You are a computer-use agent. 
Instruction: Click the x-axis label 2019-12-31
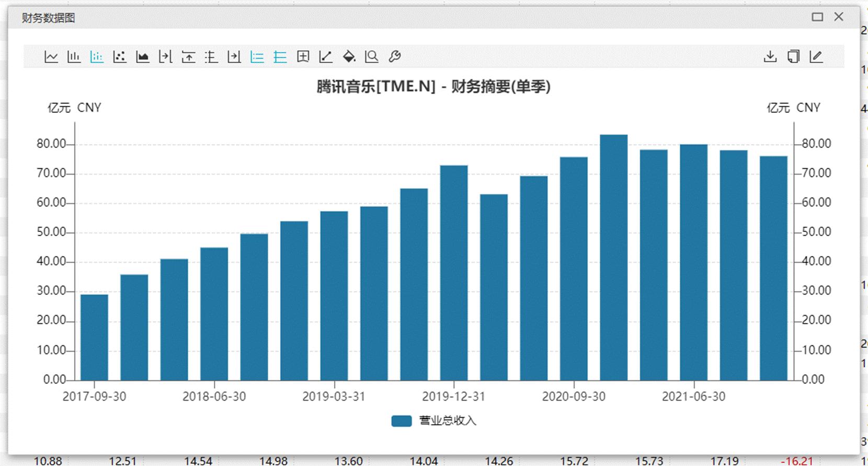click(454, 397)
